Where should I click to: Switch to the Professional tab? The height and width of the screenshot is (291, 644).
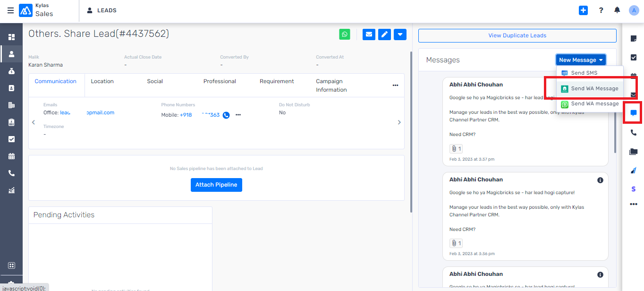pos(219,81)
